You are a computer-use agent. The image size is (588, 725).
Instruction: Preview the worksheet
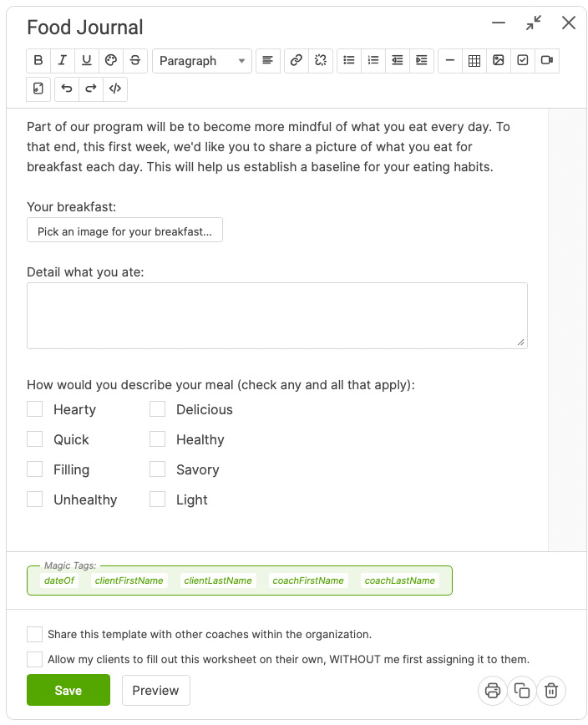(155, 690)
